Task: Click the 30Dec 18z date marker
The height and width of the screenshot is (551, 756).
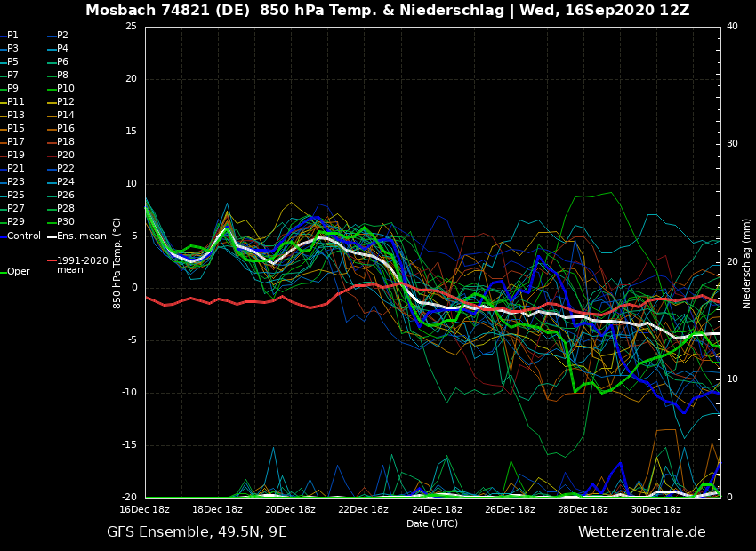Action: [655, 510]
